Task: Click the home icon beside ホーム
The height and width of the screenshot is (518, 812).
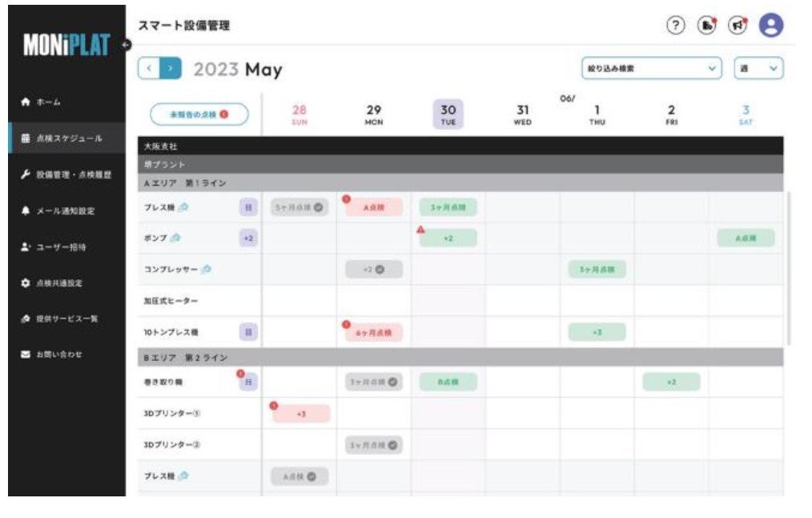Action: coord(25,102)
